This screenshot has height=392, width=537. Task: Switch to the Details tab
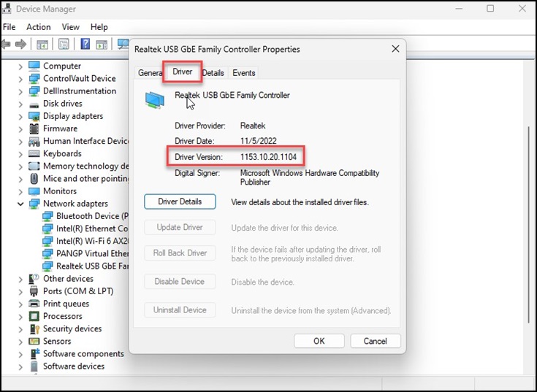tap(213, 73)
